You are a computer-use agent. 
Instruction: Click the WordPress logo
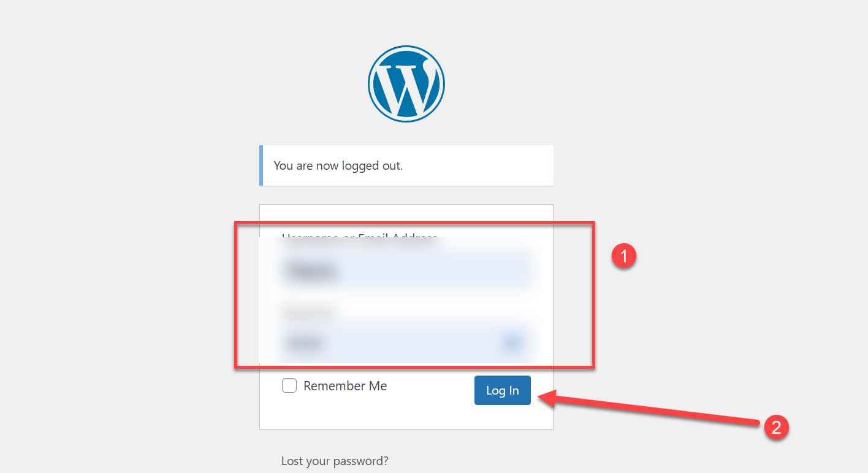pyautogui.click(x=406, y=84)
